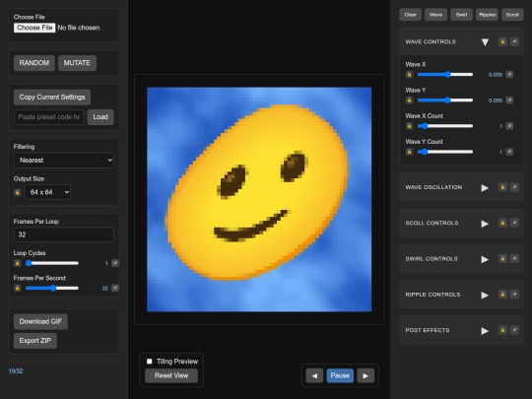Lock the Wave Oscillation section
The height and width of the screenshot is (399, 532).
pyautogui.click(x=502, y=187)
